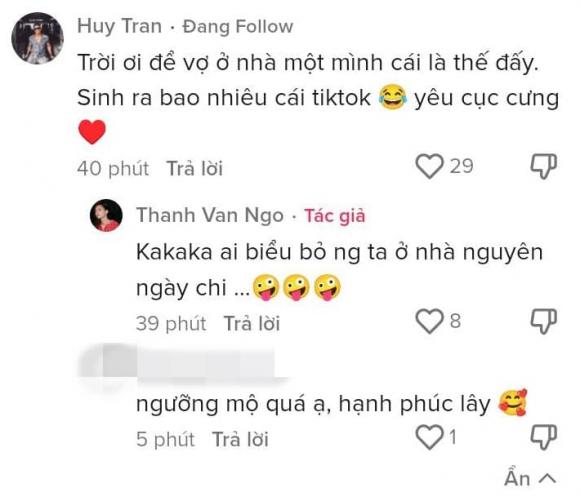Image resolution: width=580 pixels, height=501 pixels.
Task: Click Trả lời under the 5 phút comment
Action: 240,439
